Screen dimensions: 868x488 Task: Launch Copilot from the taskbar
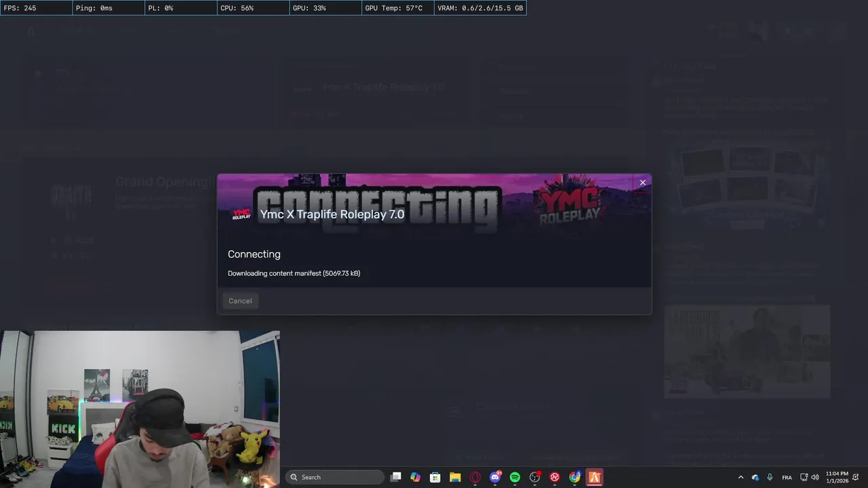(416, 477)
